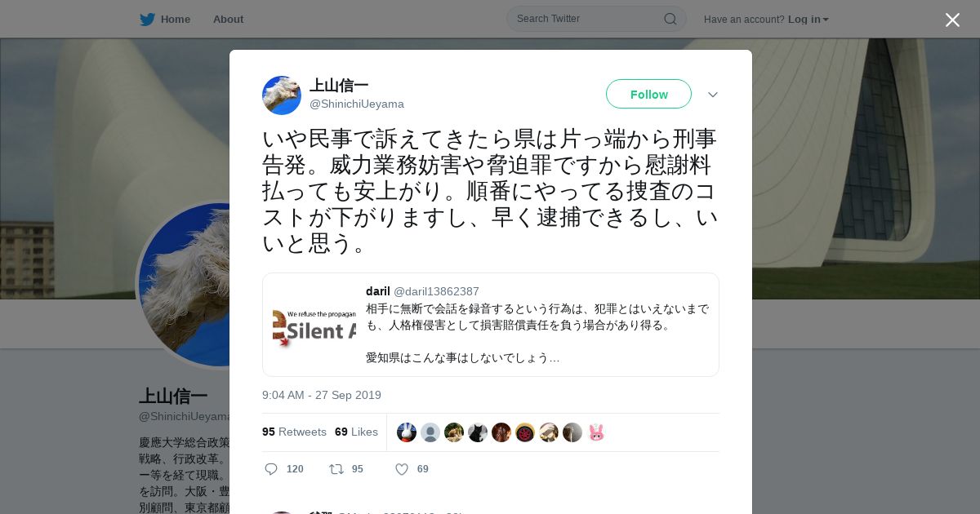The width and height of the screenshot is (980, 514).
Task: Expand the tweet options chevron
Action: tap(713, 95)
